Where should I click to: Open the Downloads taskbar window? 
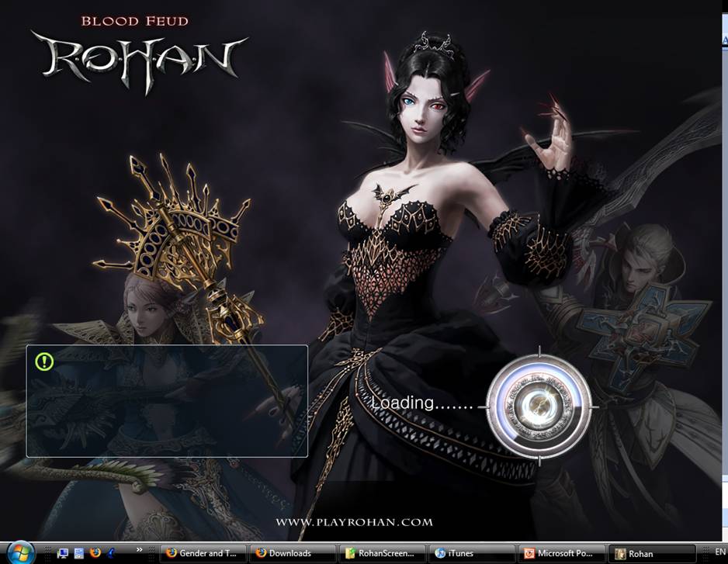[293, 553]
